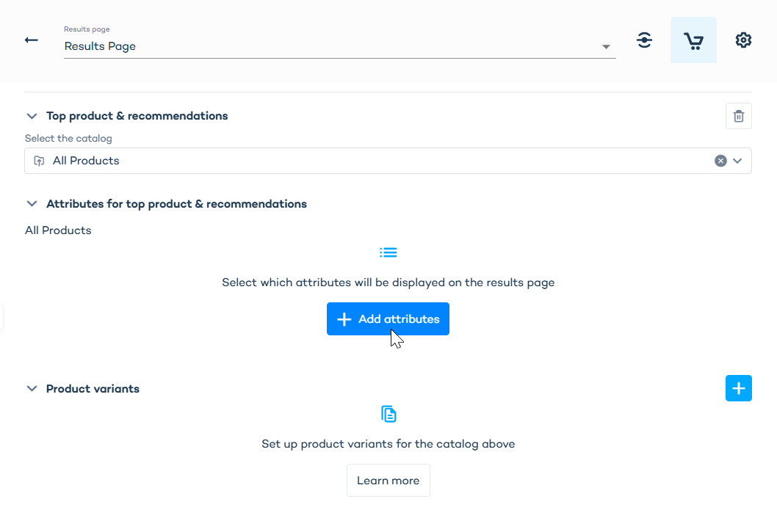777x532 pixels.
Task: Collapse the Product variants section chevron
Action: tap(32, 389)
